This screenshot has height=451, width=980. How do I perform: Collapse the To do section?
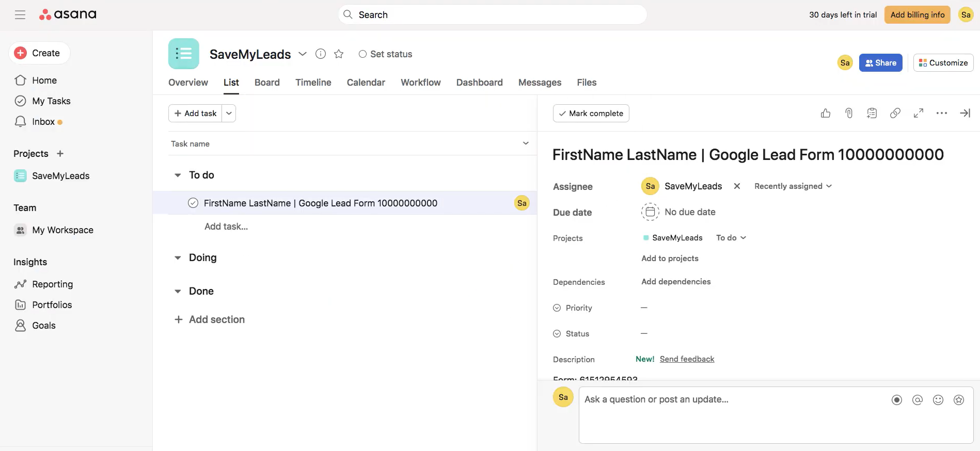[178, 175]
